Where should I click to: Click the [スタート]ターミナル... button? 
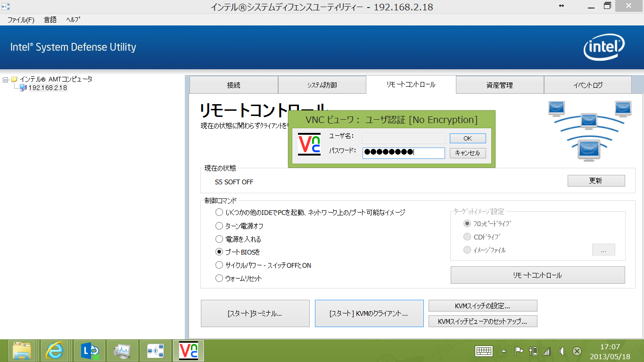[x=255, y=313]
